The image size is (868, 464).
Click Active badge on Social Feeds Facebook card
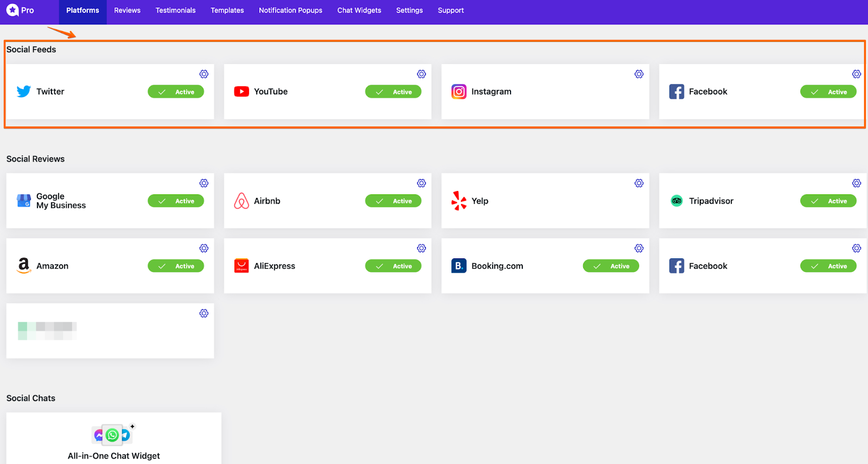pos(828,92)
